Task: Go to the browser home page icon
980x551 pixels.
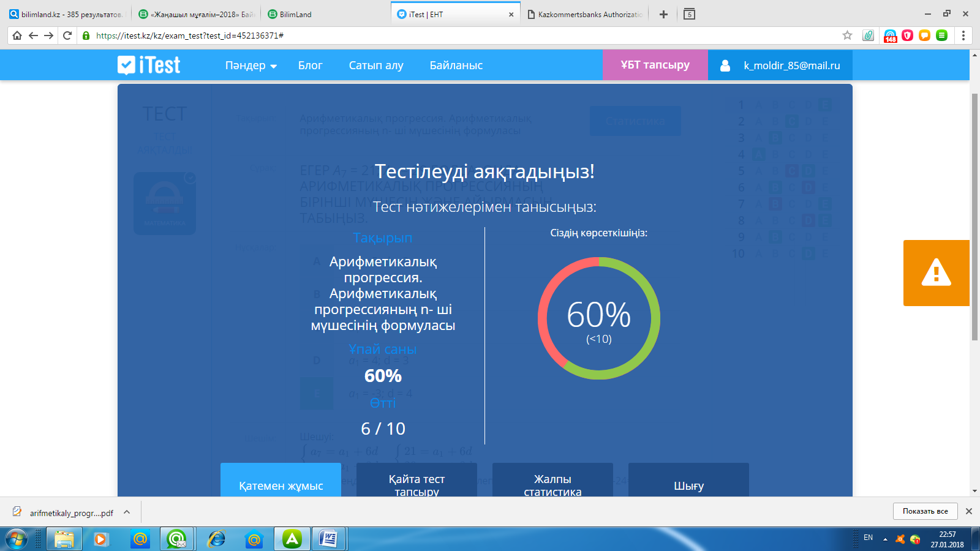Action: tap(17, 36)
